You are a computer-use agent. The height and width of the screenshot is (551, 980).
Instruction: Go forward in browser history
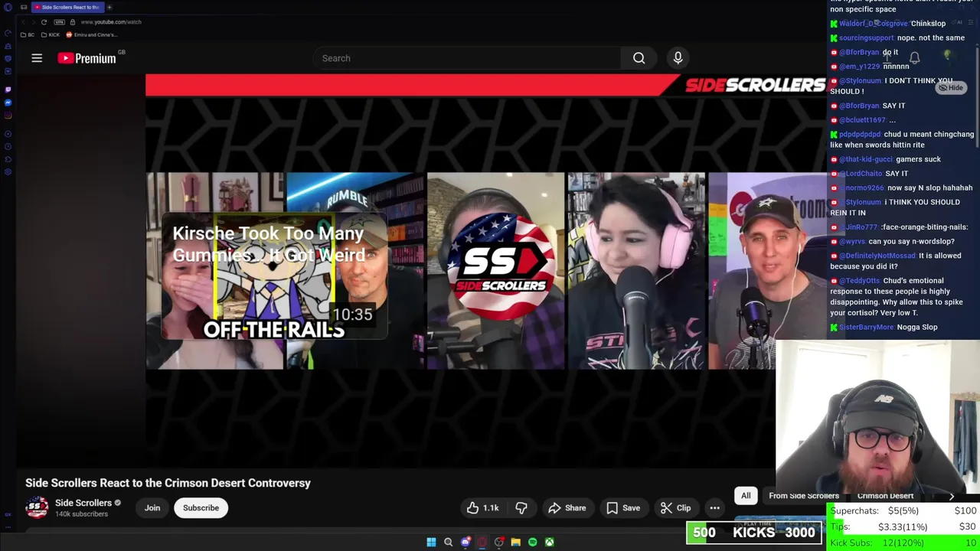point(34,22)
